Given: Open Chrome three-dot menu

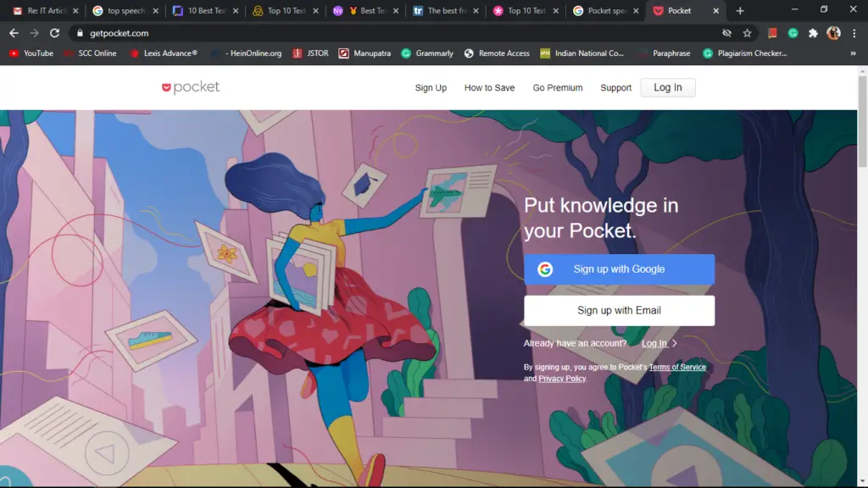Looking at the screenshot, I should pos(854,33).
